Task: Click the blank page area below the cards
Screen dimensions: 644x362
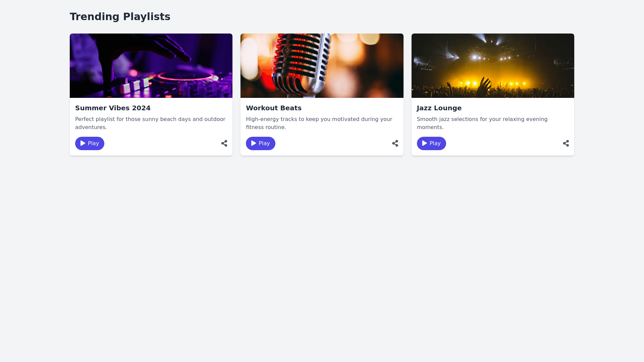Action: 322,255
